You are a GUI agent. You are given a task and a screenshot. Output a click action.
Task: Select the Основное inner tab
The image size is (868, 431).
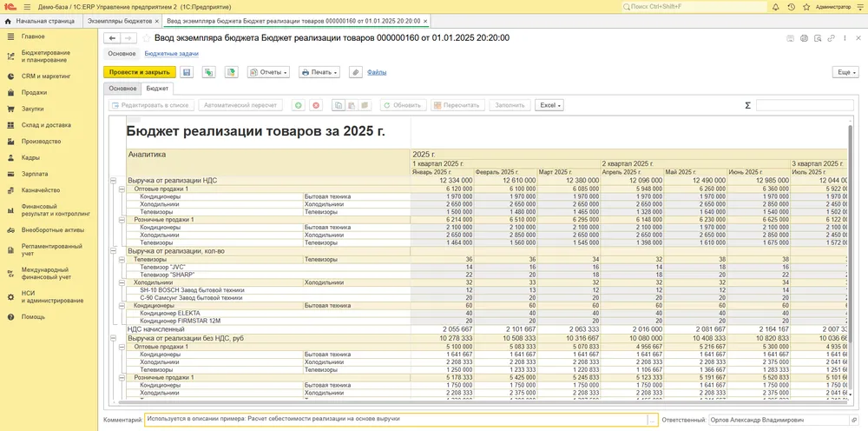(x=122, y=89)
